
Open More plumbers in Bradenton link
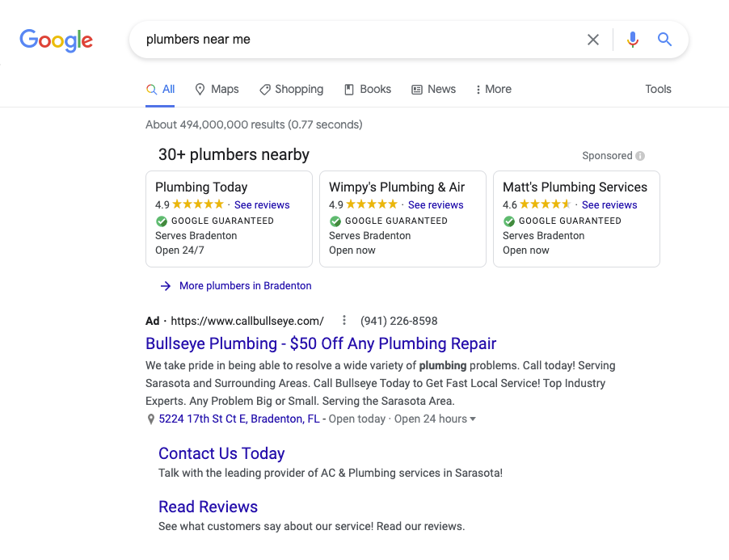click(x=246, y=286)
